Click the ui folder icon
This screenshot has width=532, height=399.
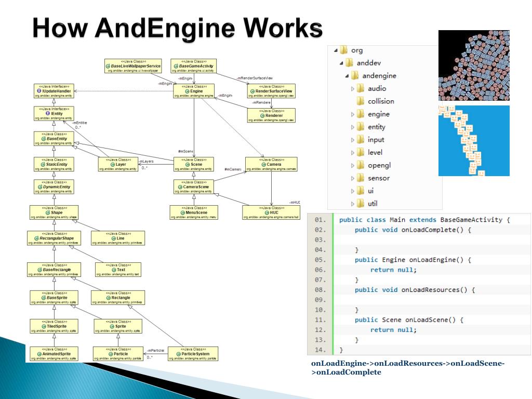click(x=361, y=191)
